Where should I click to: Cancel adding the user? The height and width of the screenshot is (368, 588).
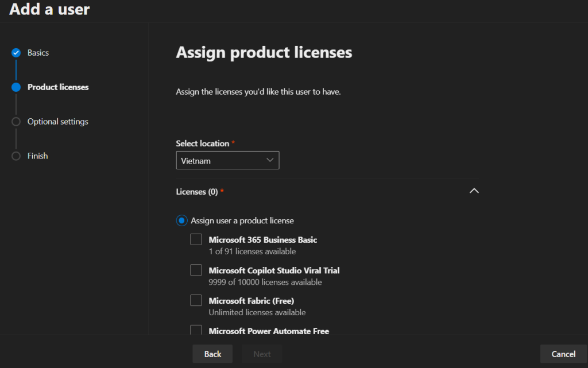click(x=563, y=354)
